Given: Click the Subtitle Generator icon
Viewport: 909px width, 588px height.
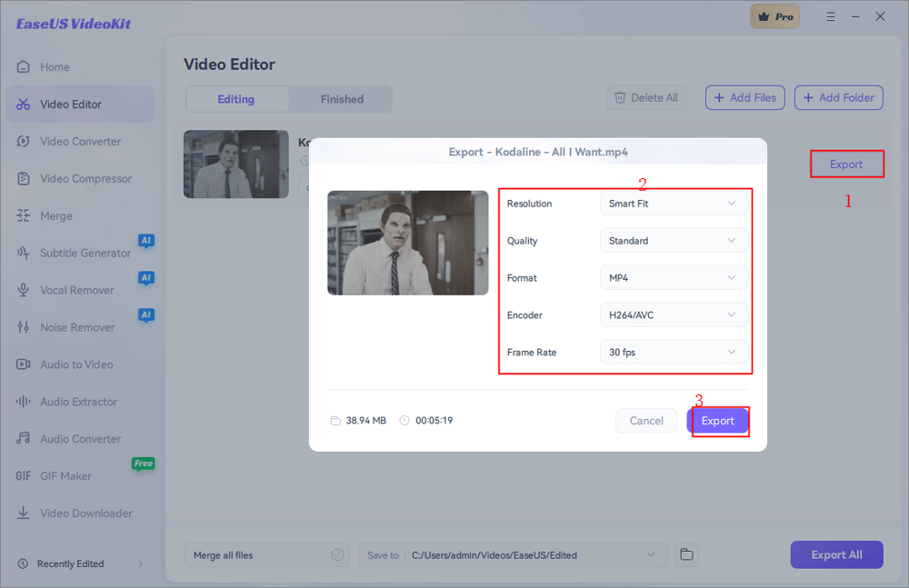Looking at the screenshot, I should [x=24, y=253].
